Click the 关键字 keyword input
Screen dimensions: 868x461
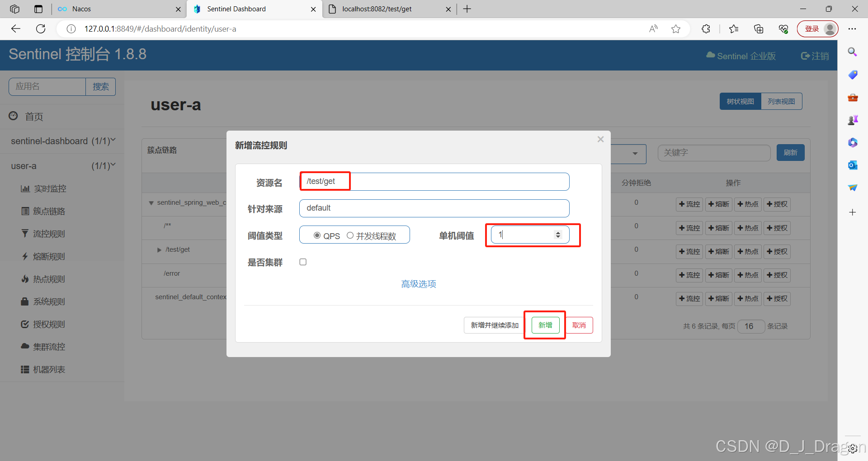[x=714, y=153]
